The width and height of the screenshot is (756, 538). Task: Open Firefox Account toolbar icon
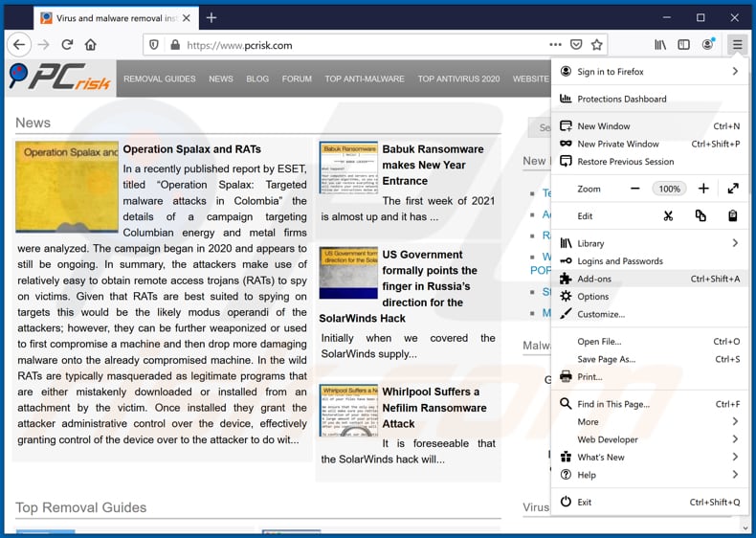708,45
